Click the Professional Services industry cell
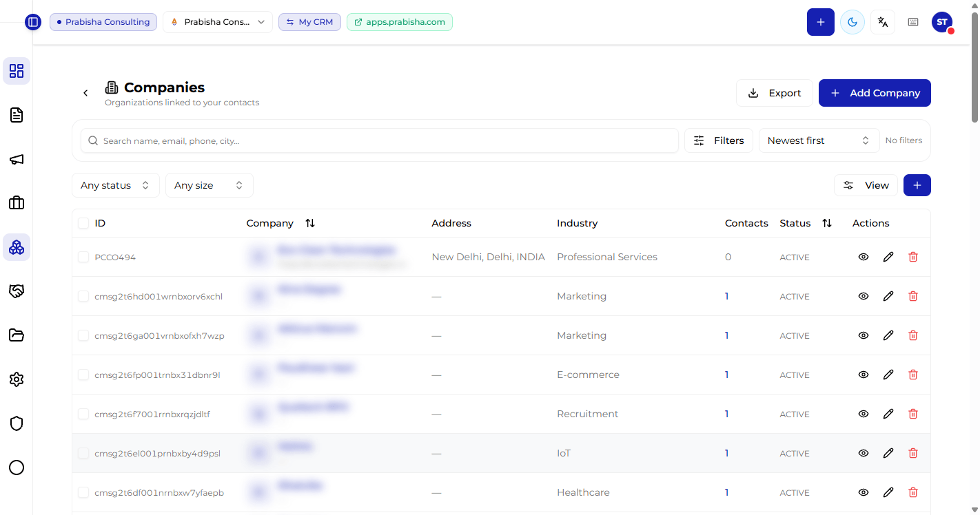 pyautogui.click(x=607, y=257)
